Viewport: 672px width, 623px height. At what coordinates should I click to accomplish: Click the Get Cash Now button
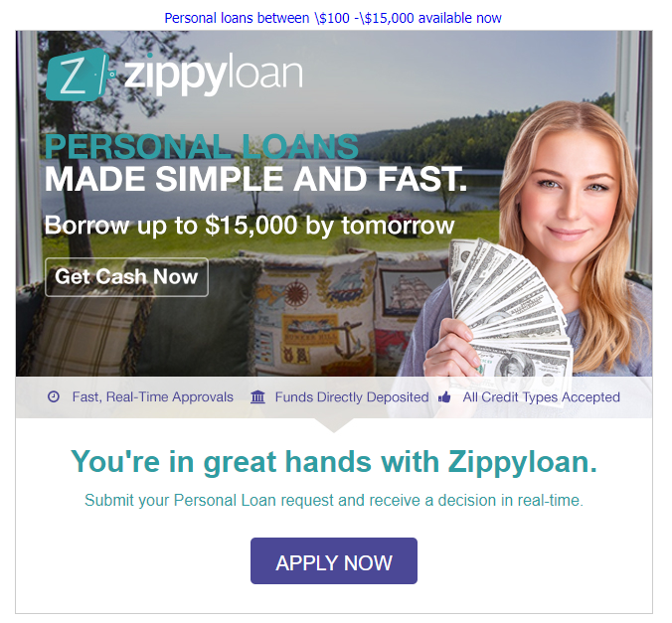click(126, 277)
